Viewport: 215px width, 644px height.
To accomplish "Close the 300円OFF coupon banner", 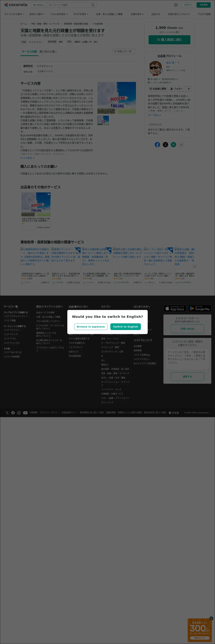I will 211,618.
